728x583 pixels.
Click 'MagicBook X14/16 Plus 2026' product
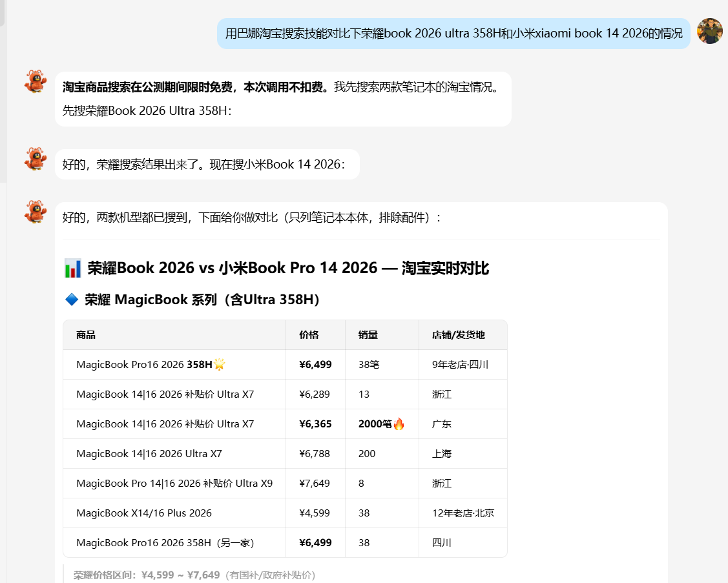(144, 513)
